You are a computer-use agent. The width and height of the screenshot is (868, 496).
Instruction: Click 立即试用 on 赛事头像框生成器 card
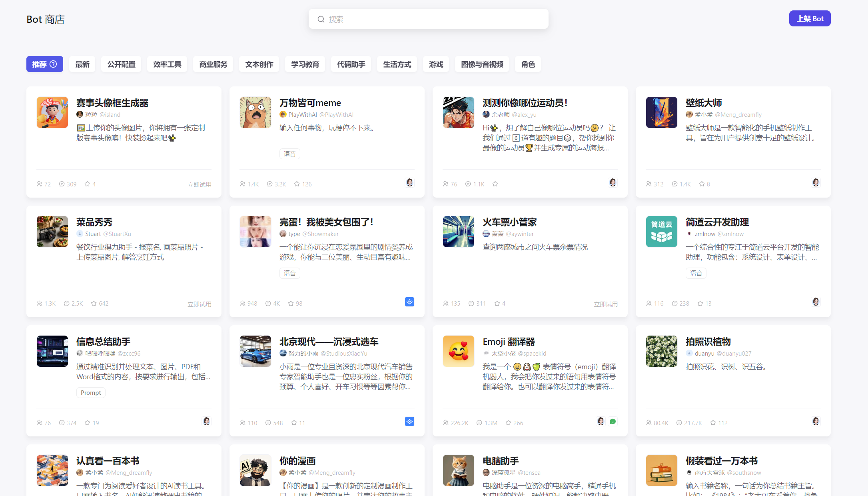pos(199,184)
